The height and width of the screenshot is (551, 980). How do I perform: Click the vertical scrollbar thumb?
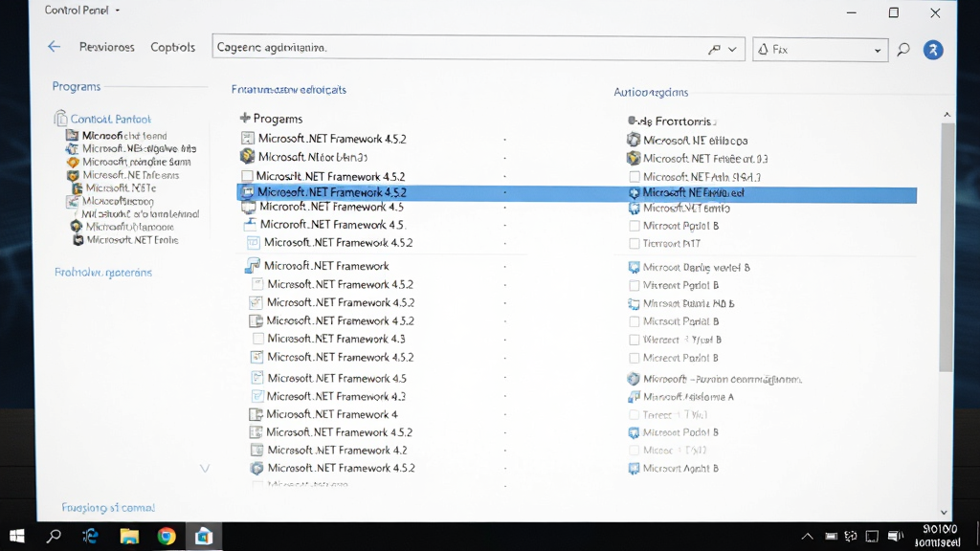[x=947, y=247]
